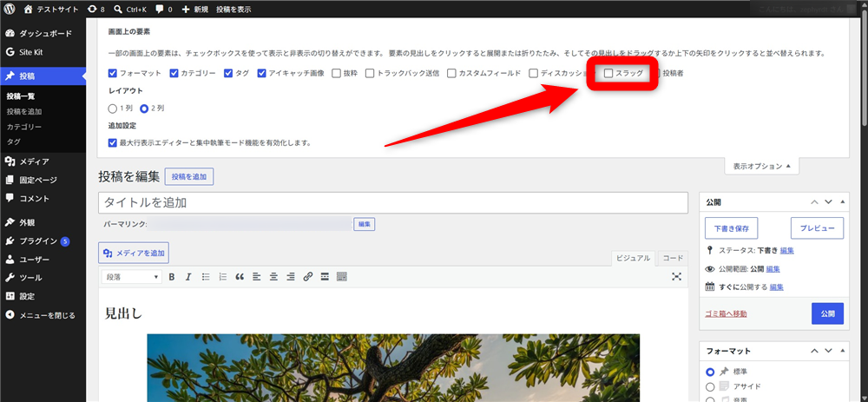Open タグ submenu item
This screenshot has width=868, height=402.
point(14,142)
